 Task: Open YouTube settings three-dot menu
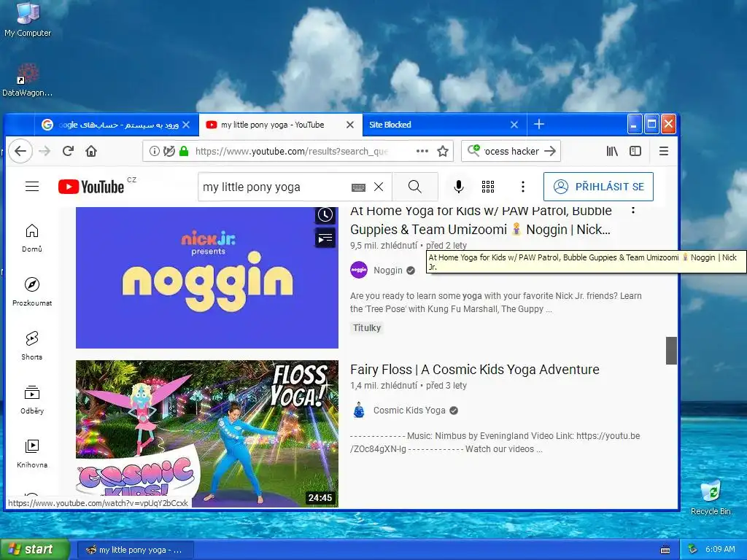pyautogui.click(x=522, y=187)
